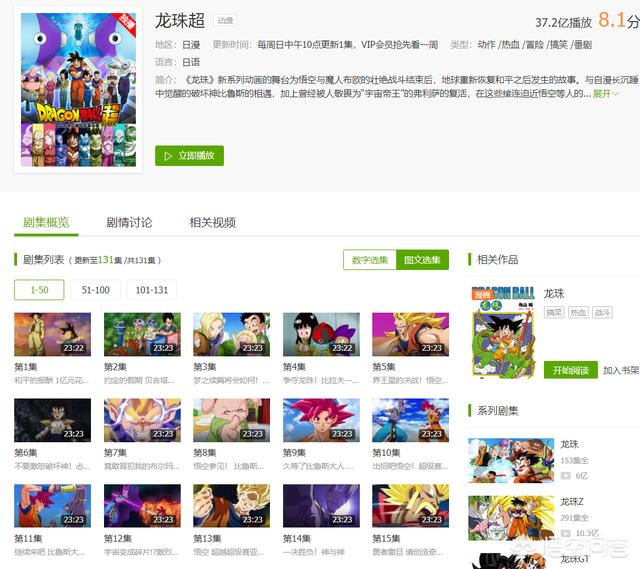This screenshot has height=569, width=640.
Task: Click the 龙珠 manga title
Action: [554, 293]
